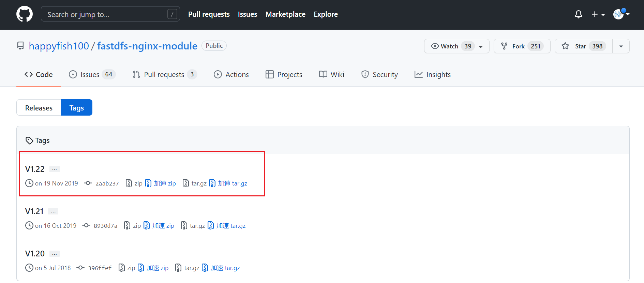644x283 pixels.
Task: Switch to the Code tab
Action: [x=39, y=74]
